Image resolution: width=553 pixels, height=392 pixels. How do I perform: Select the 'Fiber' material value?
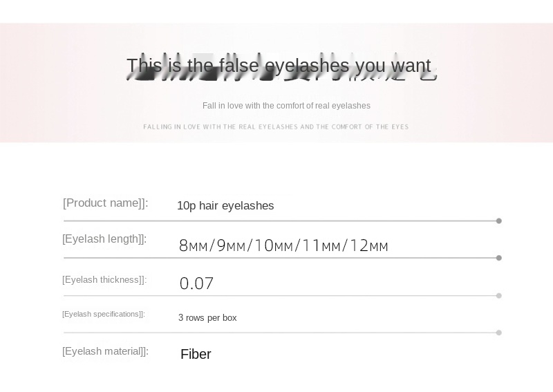click(196, 354)
